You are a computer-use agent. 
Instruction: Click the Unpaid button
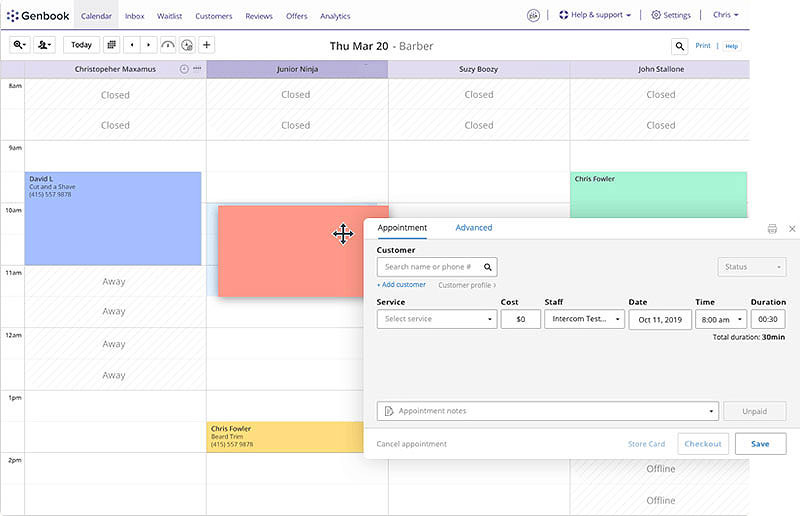point(754,411)
